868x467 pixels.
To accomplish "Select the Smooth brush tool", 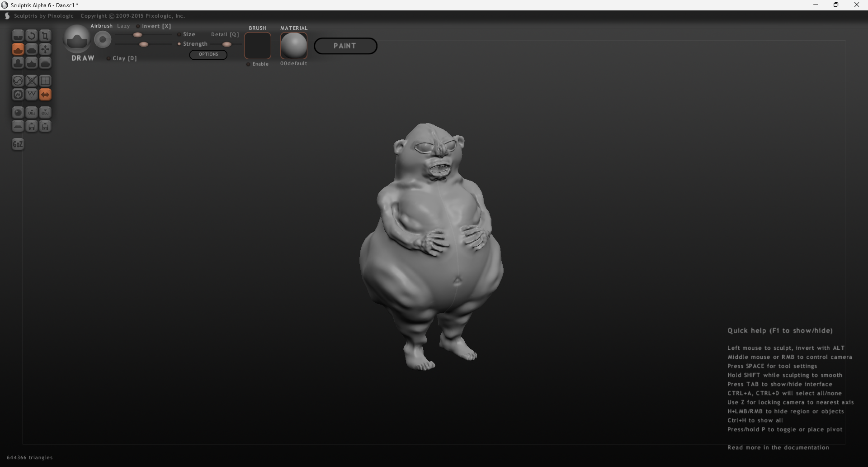I will (x=45, y=63).
